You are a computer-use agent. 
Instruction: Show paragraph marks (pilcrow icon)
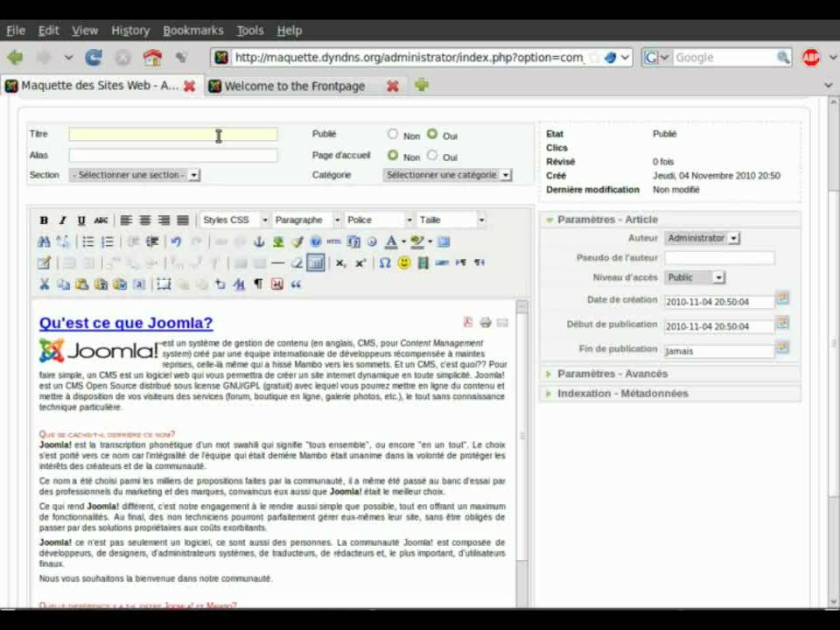(258, 284)
